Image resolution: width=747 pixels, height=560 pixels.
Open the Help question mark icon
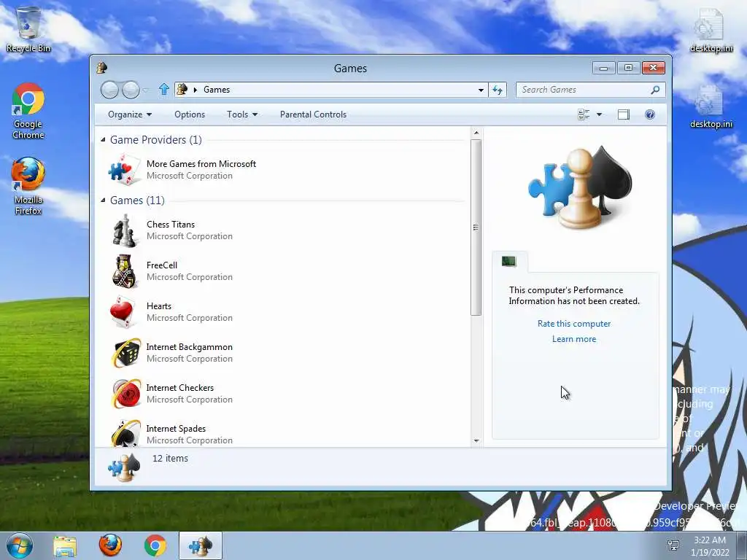(x=650, y=114)
